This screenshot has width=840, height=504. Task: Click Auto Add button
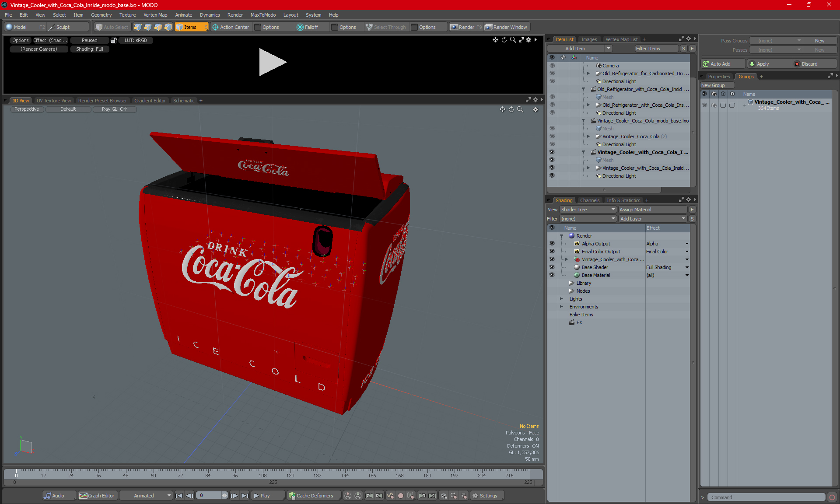click(x=723, y=64)
